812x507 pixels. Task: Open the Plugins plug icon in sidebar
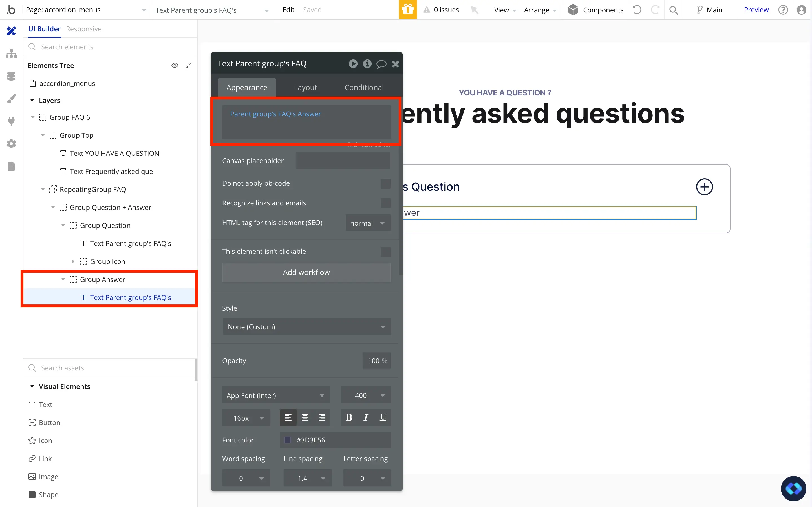pos(11,121)
